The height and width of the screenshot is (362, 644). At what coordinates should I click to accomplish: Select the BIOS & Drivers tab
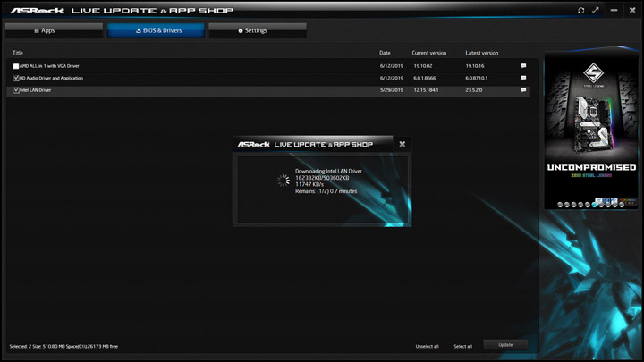click(x=156, y=30)
